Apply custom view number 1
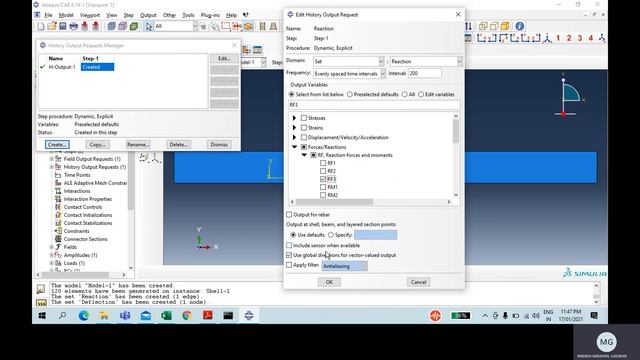 (558, 38)
